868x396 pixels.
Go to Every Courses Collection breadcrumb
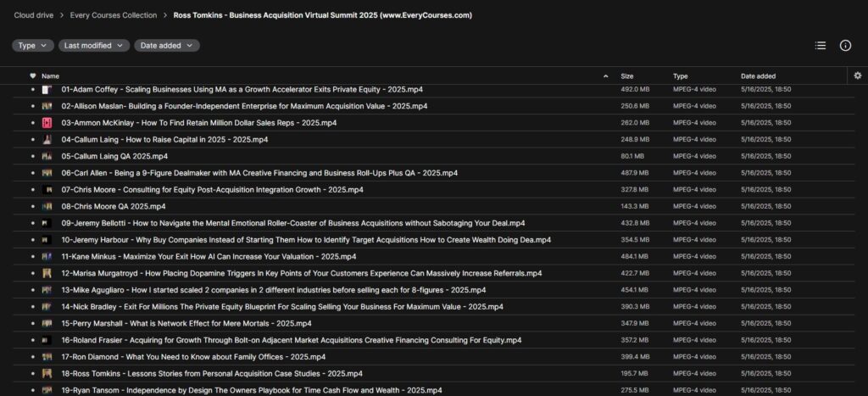click(x=114, y=15)
